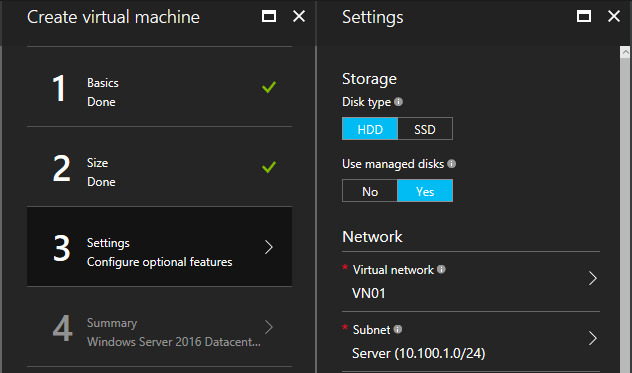Maximize the Create virtual machine blade
Viewport: 632px width, 373px height.
coord(269,17)
